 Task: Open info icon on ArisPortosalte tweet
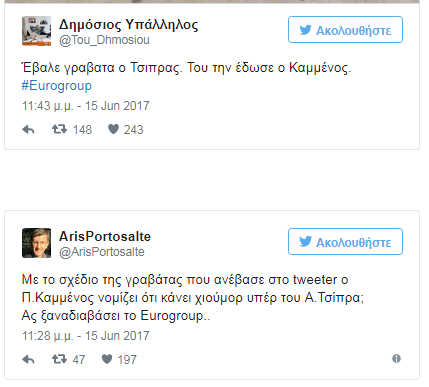click(x=396, y=359)
